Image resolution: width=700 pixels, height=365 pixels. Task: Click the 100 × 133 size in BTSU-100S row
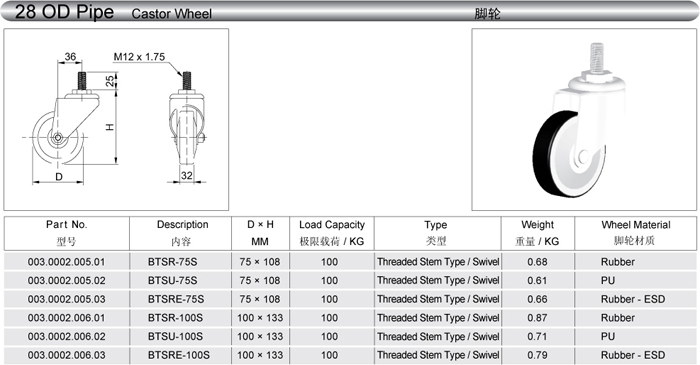point(260,336)
